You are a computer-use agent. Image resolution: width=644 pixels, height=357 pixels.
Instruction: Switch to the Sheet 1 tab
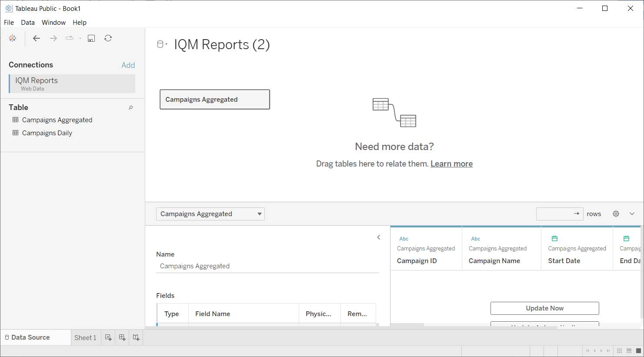tap(85, 337)
